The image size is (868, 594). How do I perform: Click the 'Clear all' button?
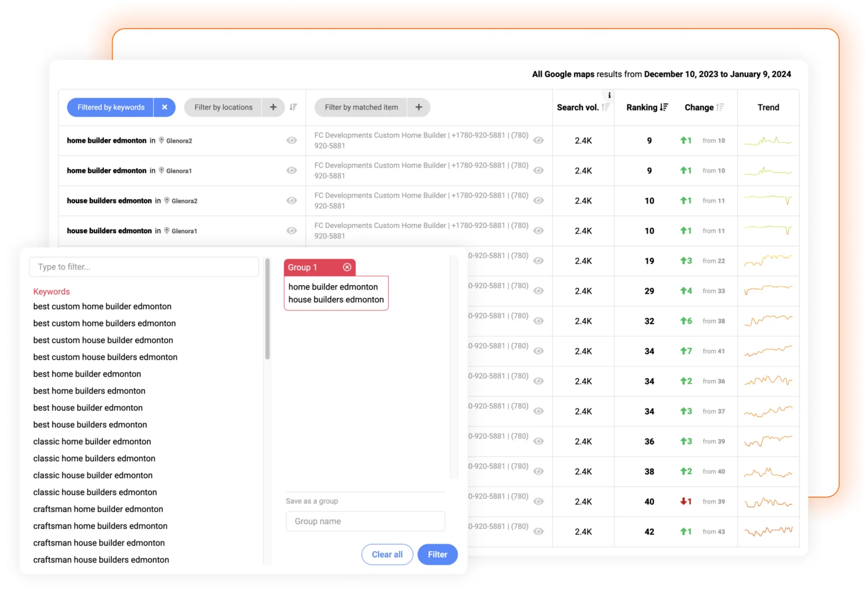387,554
